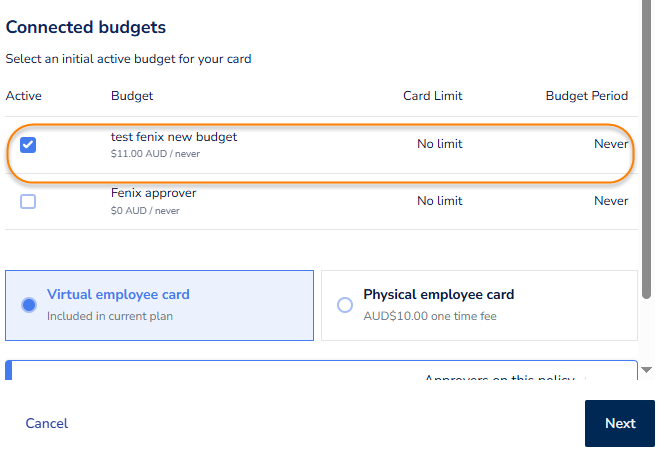The image size is (665, 459).
Task: Click the Budget column header
Action: (x=132, y=96)
